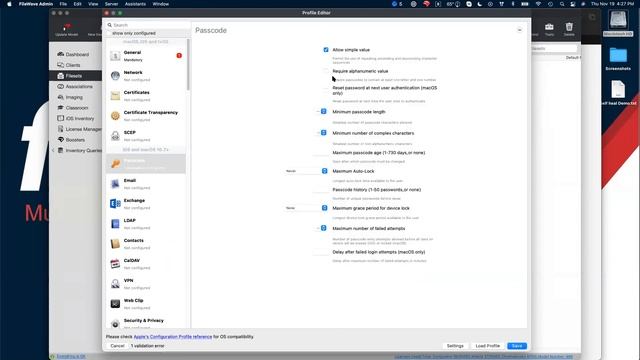640x360 pixels.
Task: Open Imaging in the FileWave sidebar
Action: click(70, 97)
